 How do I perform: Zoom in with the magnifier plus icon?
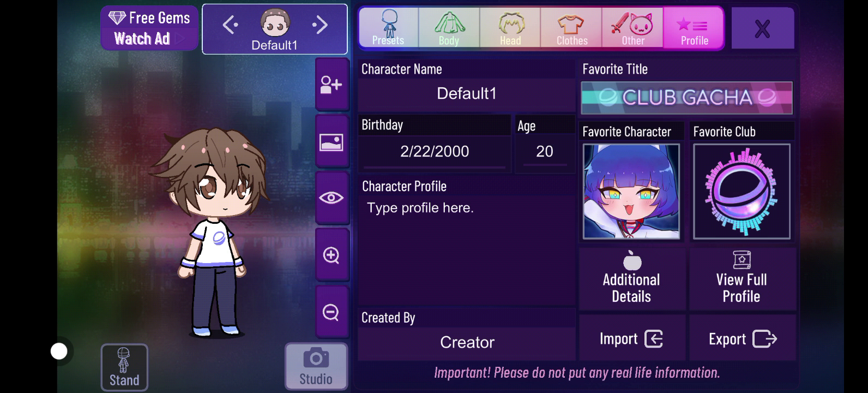point(331,255)
